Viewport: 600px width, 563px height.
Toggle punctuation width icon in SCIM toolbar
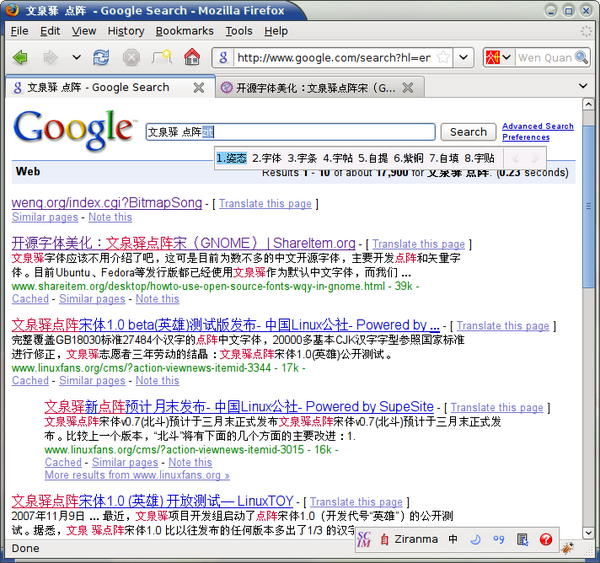pos(499,540)
